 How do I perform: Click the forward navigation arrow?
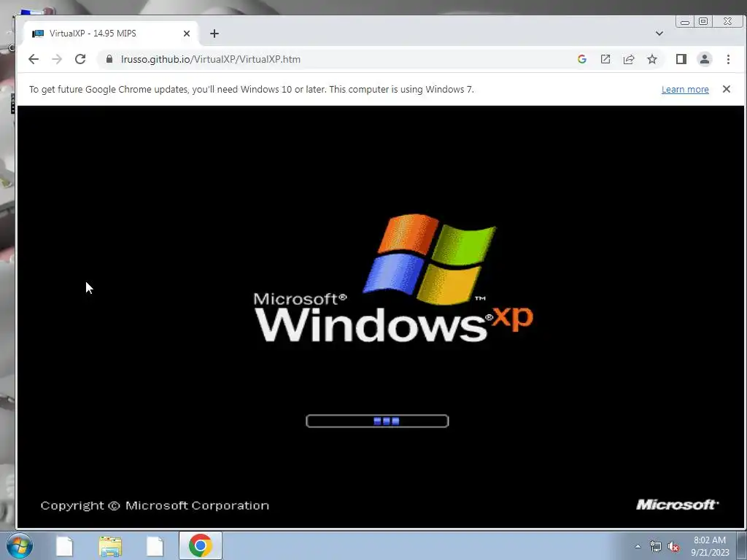tap(57, 59)
